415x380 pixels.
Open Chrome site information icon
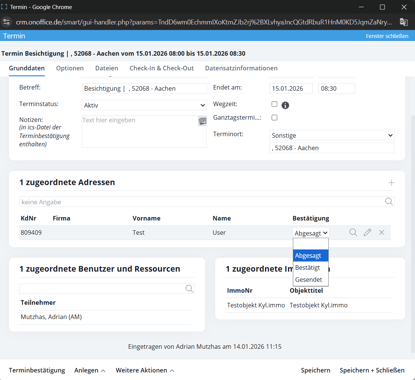6,22
